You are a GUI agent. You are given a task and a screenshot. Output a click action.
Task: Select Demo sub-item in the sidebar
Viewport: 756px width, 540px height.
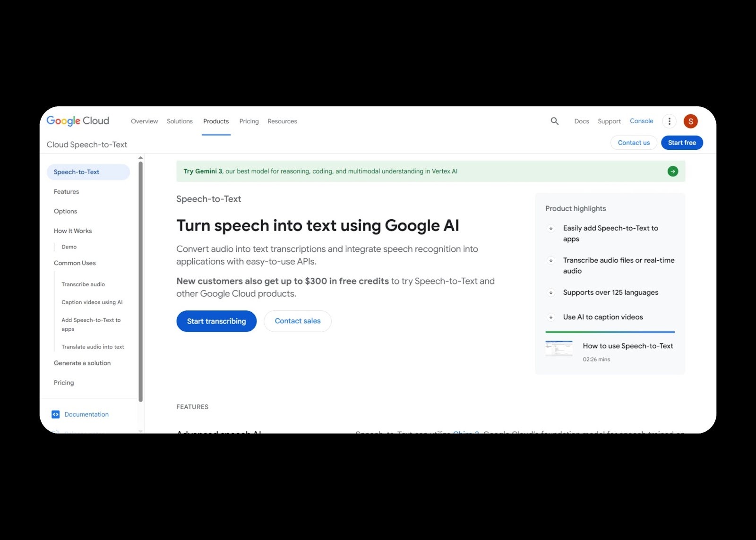(x=69, y=247)
